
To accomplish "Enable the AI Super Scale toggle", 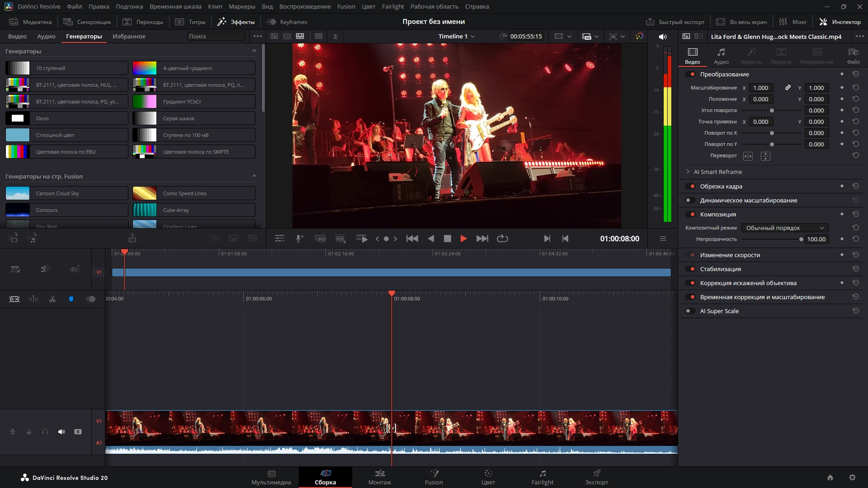I will tap(690, 311).
